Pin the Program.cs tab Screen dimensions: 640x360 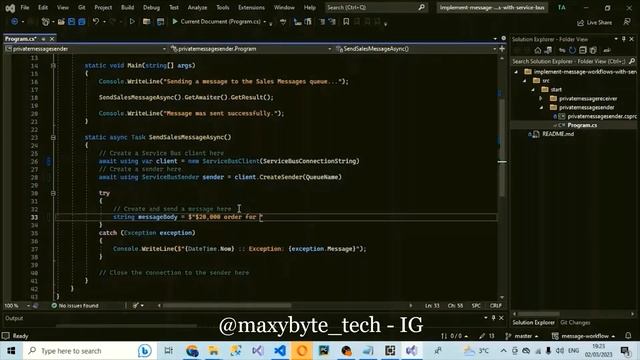(43, 39)
